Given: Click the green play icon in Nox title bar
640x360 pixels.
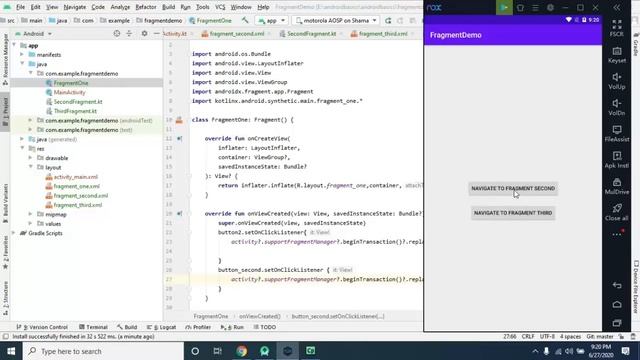Looking at the screenshot, I should [x=504, y=7].
